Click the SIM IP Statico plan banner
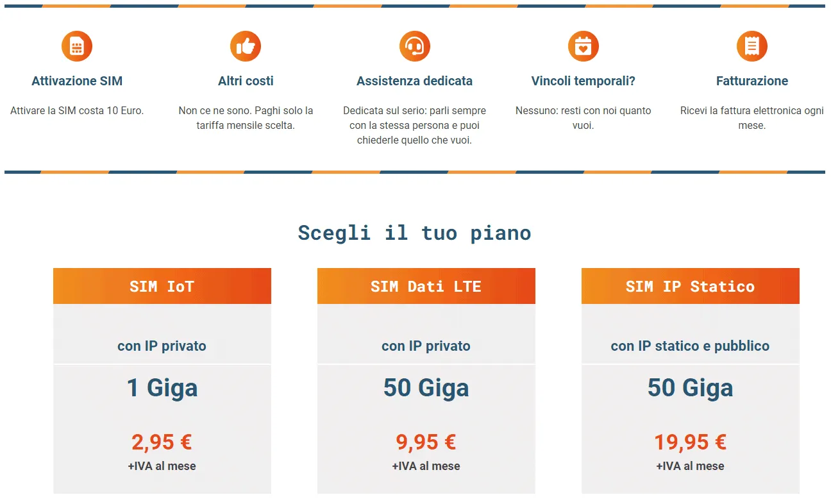This screenshot has width=831, height=504. (690, 286)
